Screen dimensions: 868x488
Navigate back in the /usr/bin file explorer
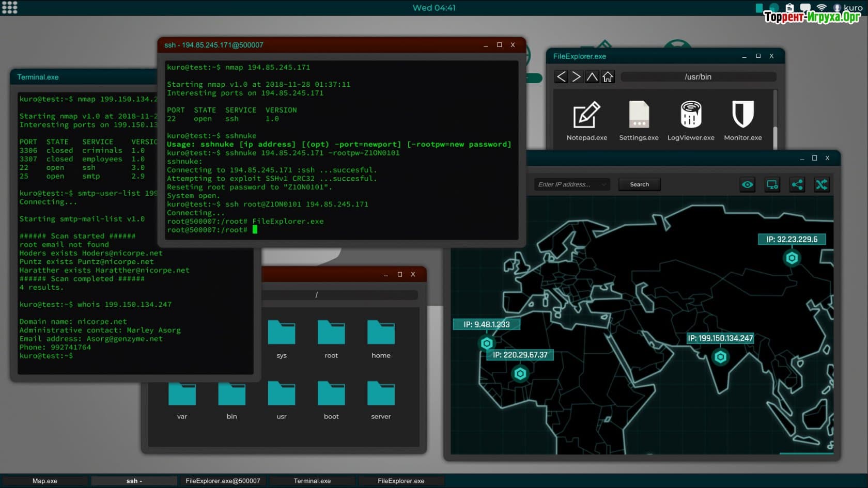561,77
